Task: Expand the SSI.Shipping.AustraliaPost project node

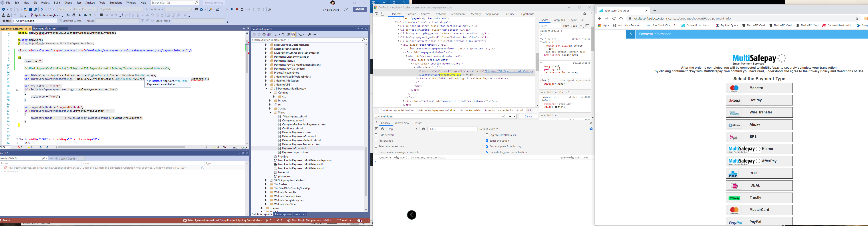Action: [x=266, y=180]
